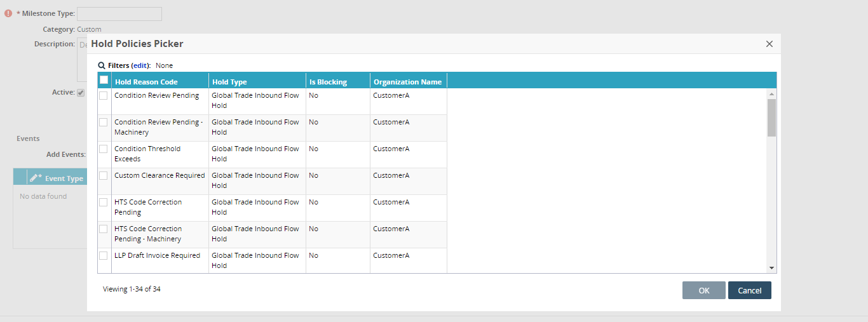Click the Description text area

[x=82, y=59]
